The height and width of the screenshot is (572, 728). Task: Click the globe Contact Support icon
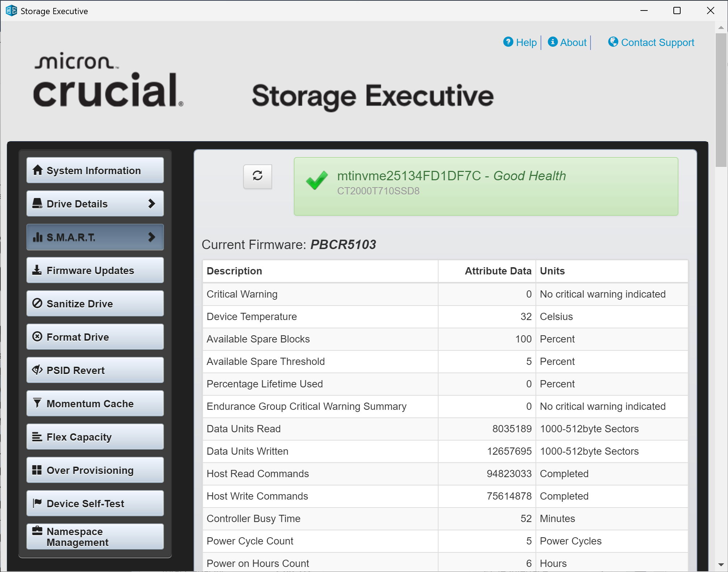pos(613,42)
